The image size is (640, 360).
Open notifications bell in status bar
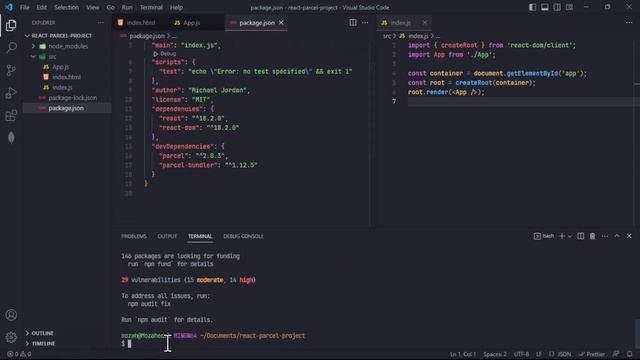(629, 354)
